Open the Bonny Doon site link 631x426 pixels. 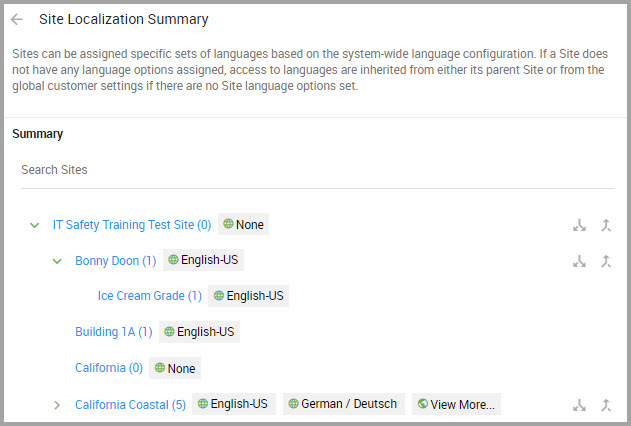[x=116, y=261]
